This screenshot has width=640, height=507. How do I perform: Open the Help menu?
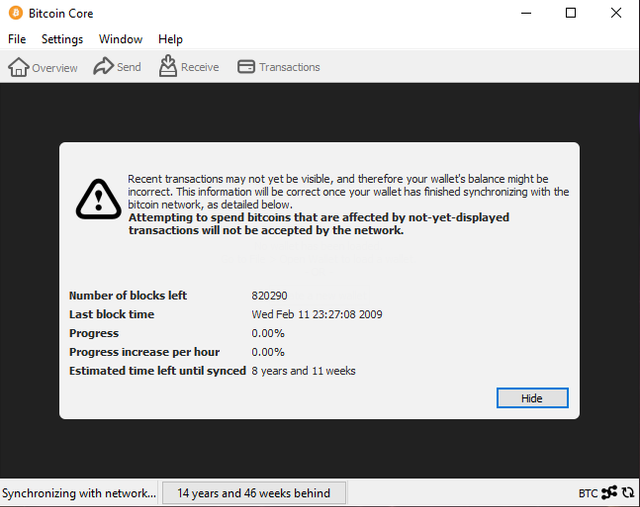coord(170,39)
